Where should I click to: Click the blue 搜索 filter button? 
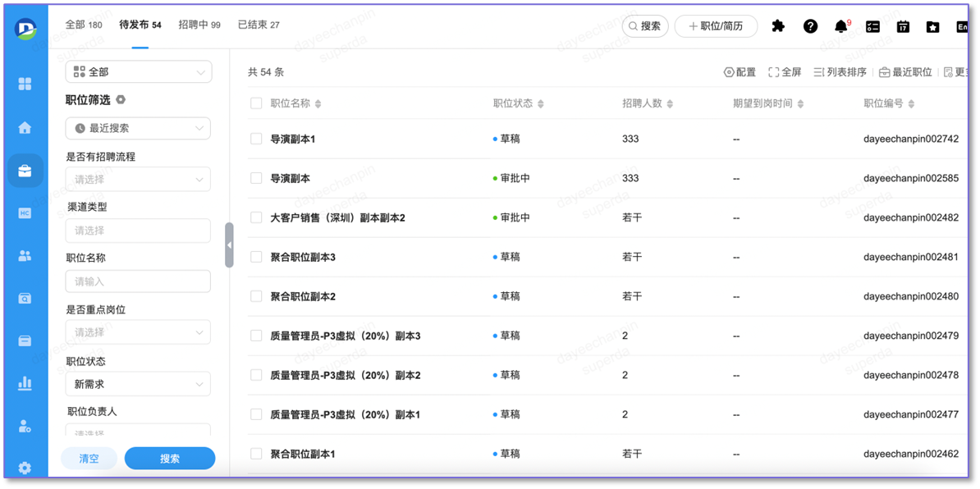[170, 459]
